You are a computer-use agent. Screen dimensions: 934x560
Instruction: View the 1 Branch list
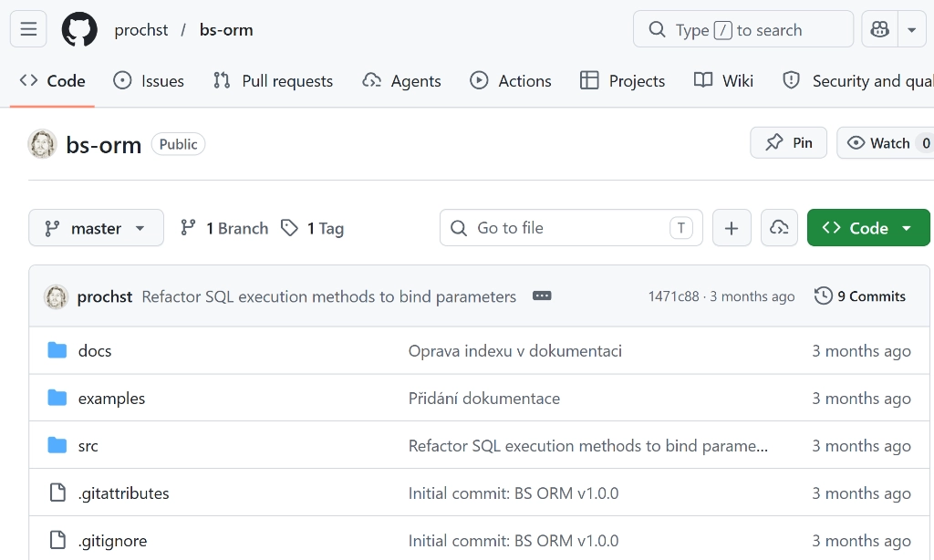[x=224, y=228]
